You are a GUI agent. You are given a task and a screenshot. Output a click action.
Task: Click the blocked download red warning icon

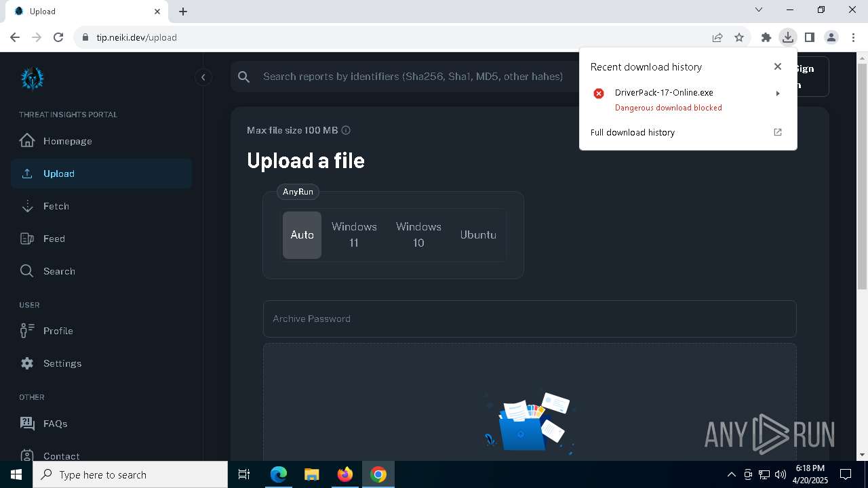pos(599,94)
